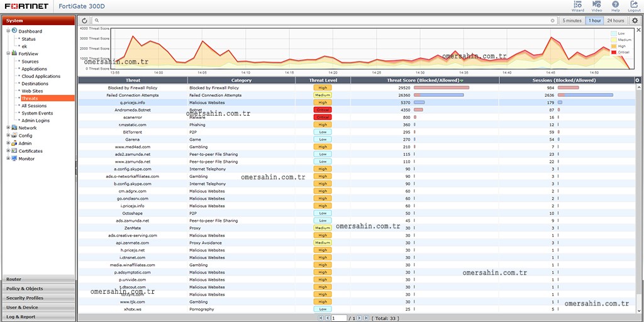Select the q.pricejs.info threat row
This screenshot has width=644, height=322.
[357, 103]
